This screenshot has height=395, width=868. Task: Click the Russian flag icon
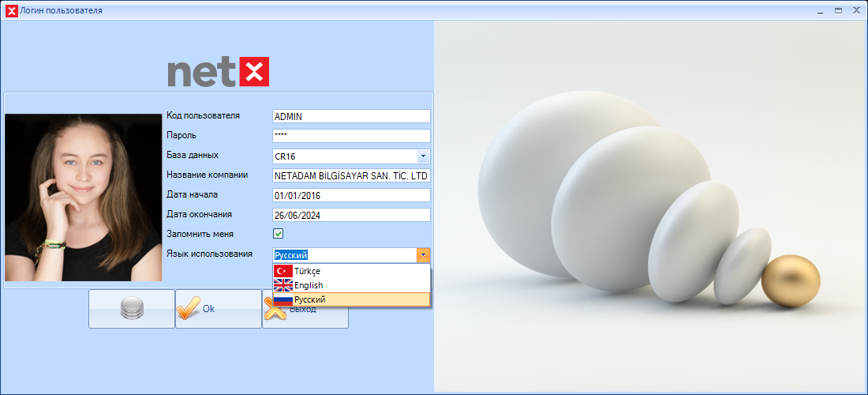[282, 299]
